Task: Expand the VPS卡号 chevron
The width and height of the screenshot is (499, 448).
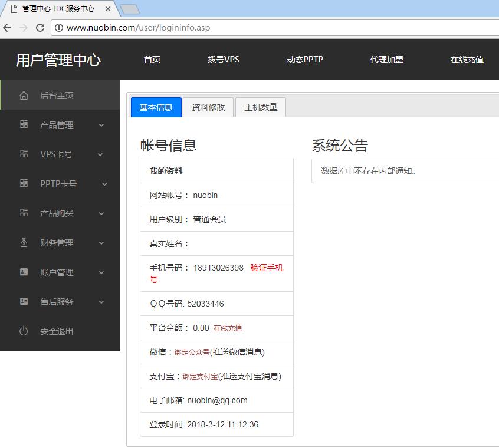Action: click(x=100, y=155)
